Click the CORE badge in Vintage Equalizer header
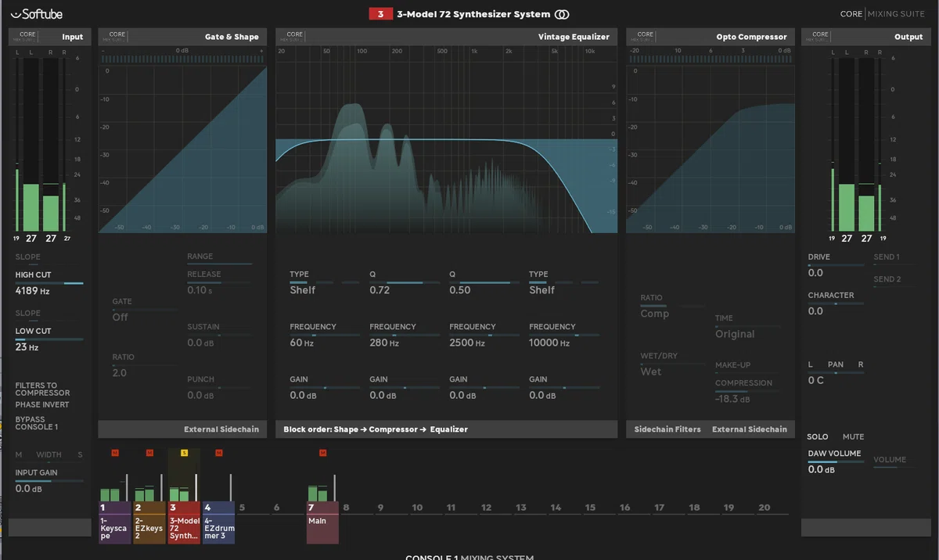Screen dimensions: 939x560 coord(295,36)
